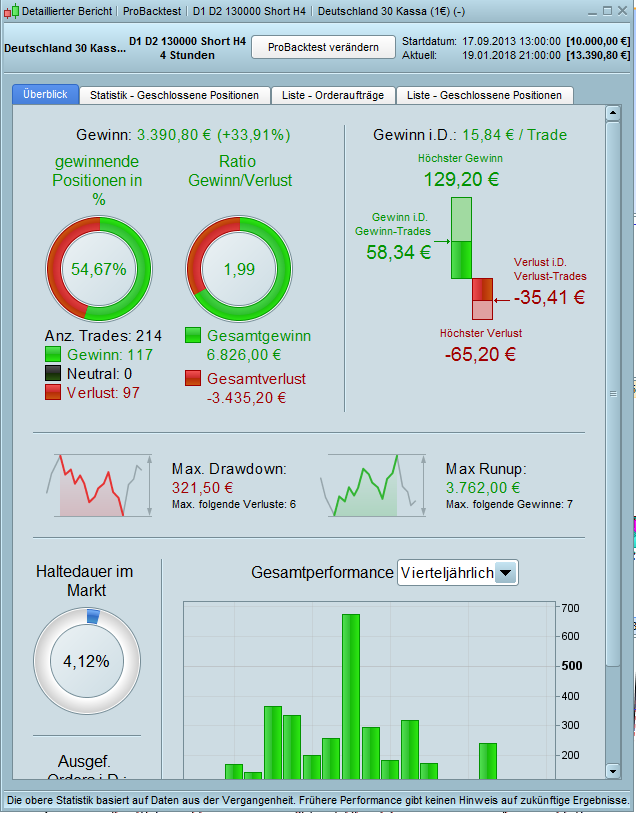Click the Max Runup green mini chart
The height and width of the screenshot is (813, 636).
pos(373,485)
